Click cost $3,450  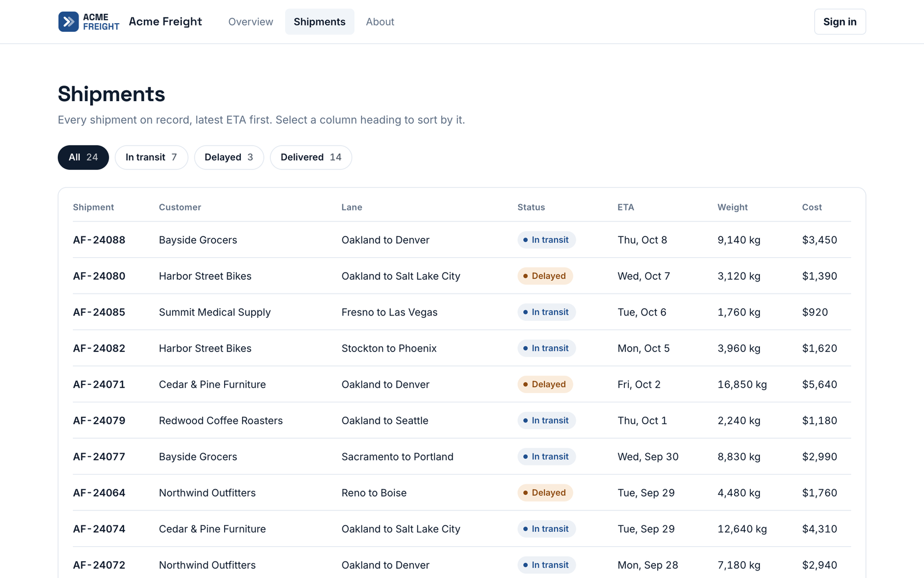(x=819, y=240)
